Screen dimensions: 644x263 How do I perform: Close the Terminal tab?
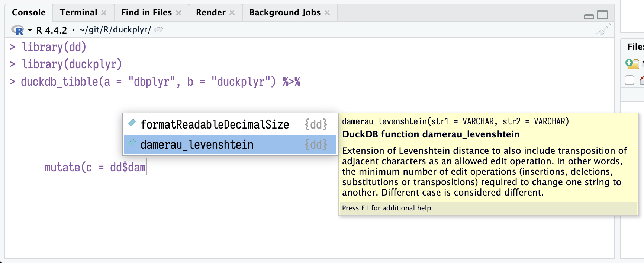[104, 13]
